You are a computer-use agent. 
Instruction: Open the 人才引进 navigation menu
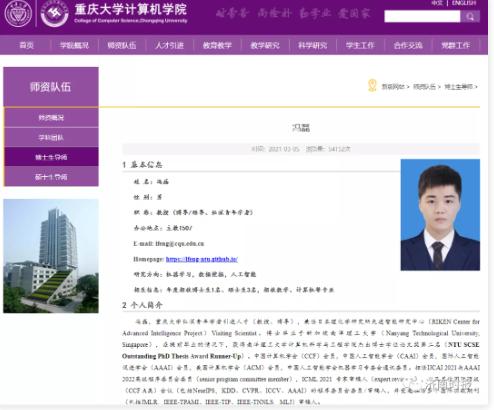[169, 45]
